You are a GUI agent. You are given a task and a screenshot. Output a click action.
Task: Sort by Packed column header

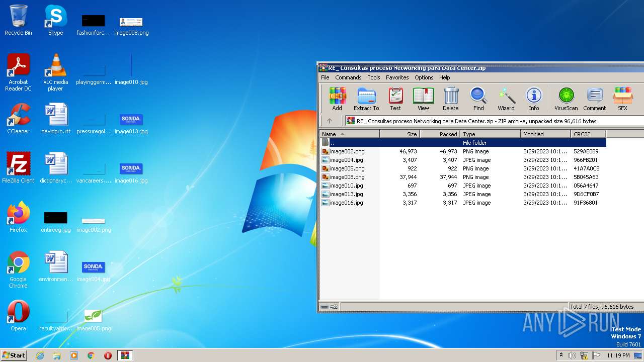[x=440, y=134]
